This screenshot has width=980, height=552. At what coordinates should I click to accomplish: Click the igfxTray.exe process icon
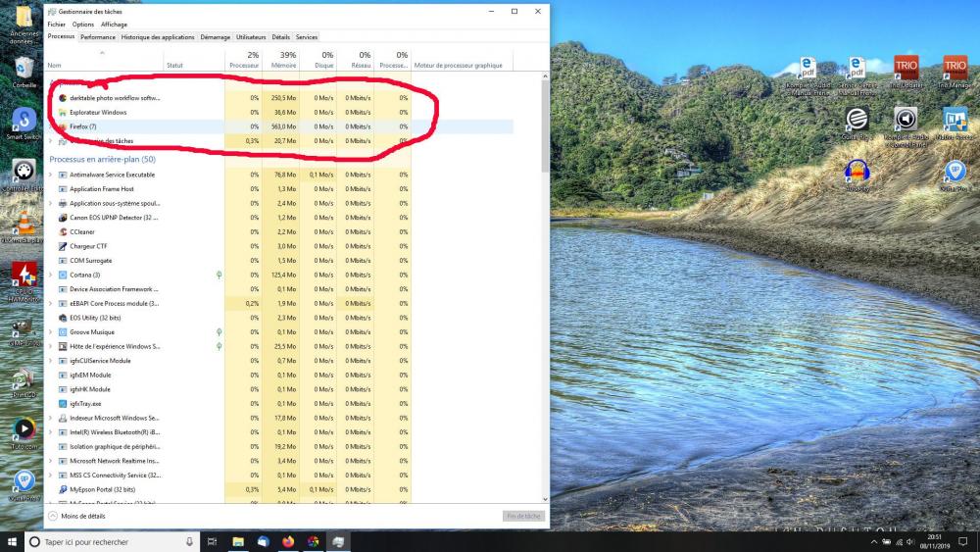(63, 404)
